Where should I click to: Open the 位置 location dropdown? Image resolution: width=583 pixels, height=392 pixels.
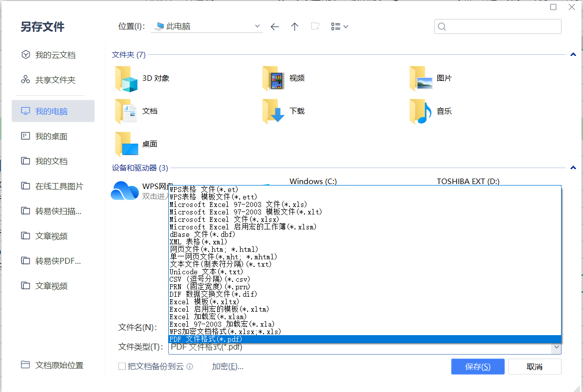click(257, 26)
